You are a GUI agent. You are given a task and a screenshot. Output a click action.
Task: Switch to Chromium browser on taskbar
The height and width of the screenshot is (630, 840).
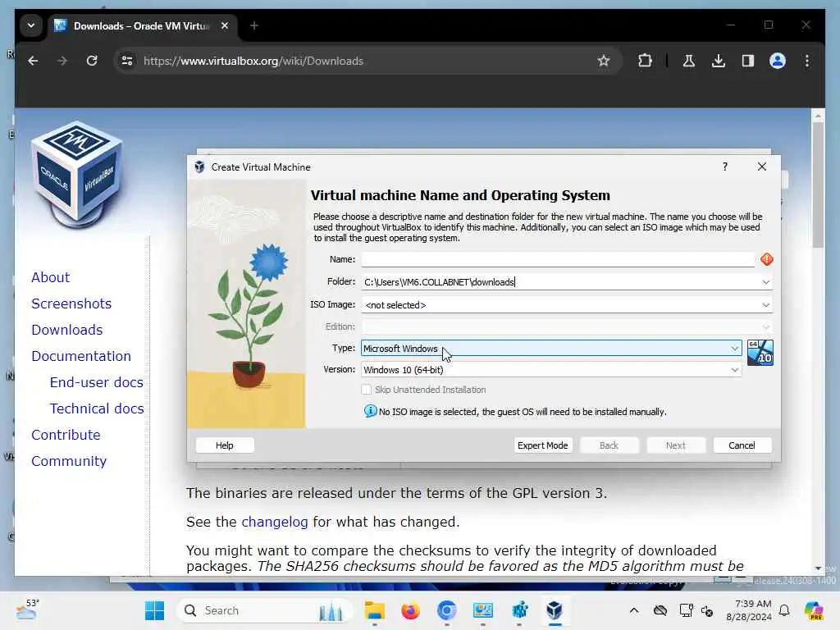[447, 610]
